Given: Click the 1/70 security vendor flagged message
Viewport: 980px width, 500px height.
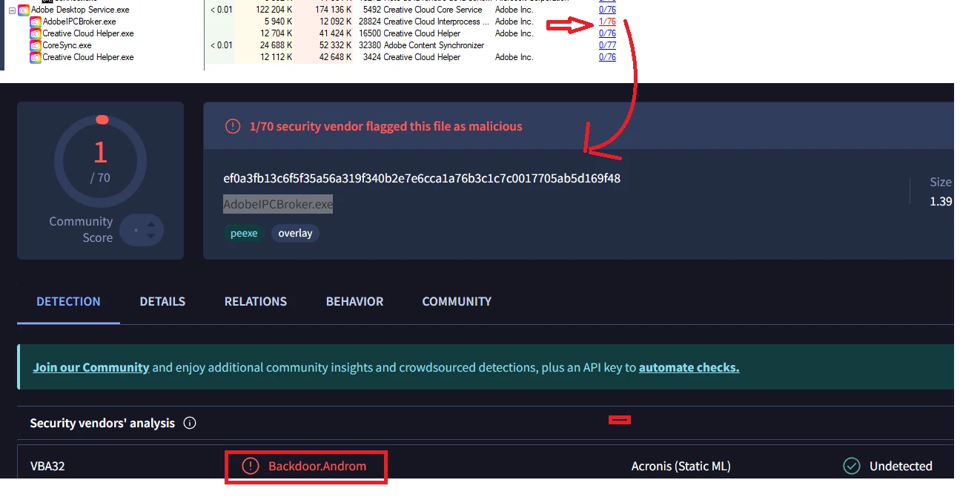Looking at the screenshot, I should pos(385,126).
